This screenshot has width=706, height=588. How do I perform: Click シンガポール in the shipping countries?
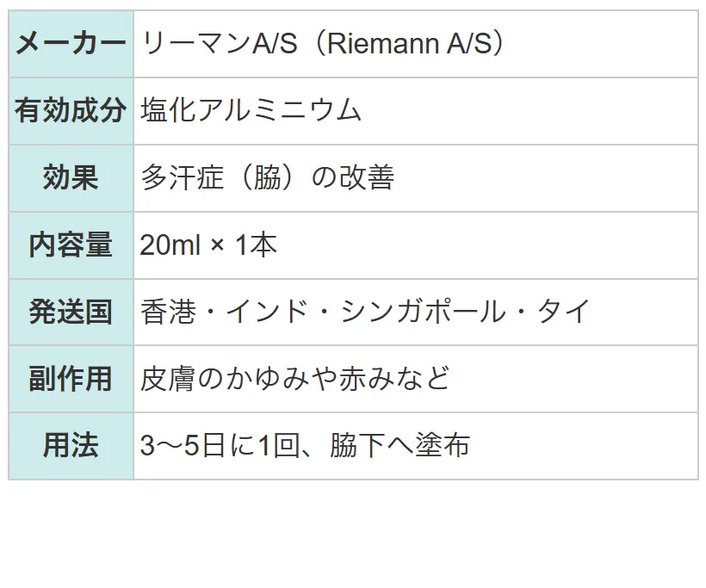coord(423,312)
